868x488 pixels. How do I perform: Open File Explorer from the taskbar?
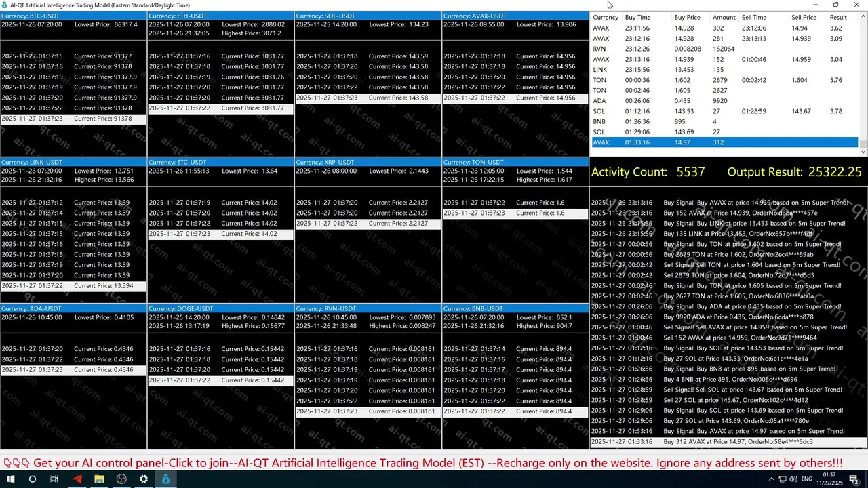(99, 479)
